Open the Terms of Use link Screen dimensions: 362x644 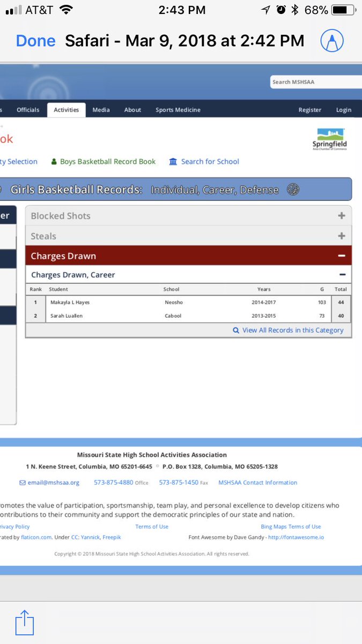point(152,526)
